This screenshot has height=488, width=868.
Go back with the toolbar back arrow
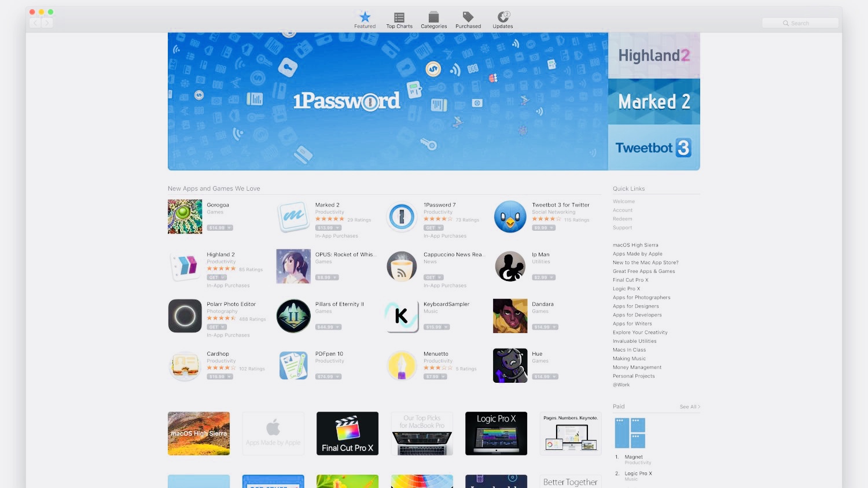(35, 23)
